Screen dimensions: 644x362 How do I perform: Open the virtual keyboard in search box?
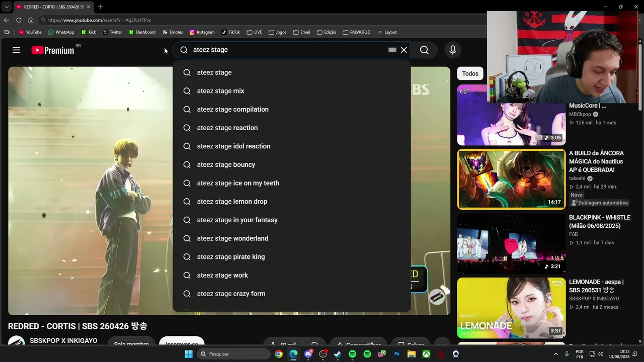(392, 50)
